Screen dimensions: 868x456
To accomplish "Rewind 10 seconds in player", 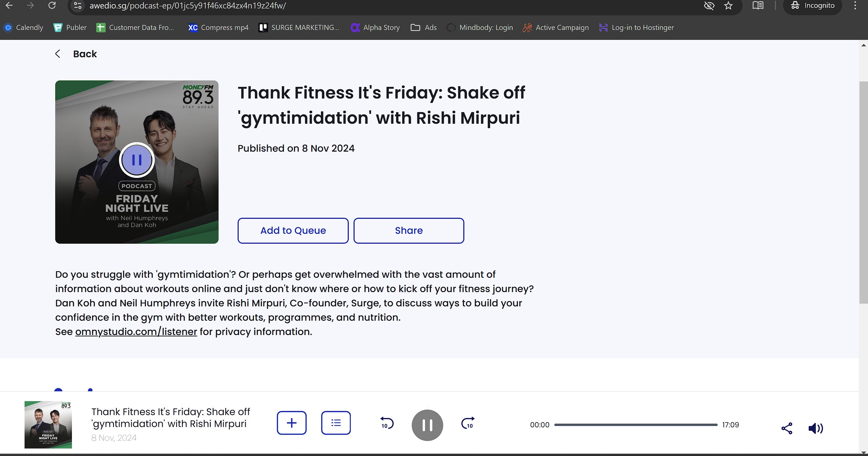I will pos(387,423).
